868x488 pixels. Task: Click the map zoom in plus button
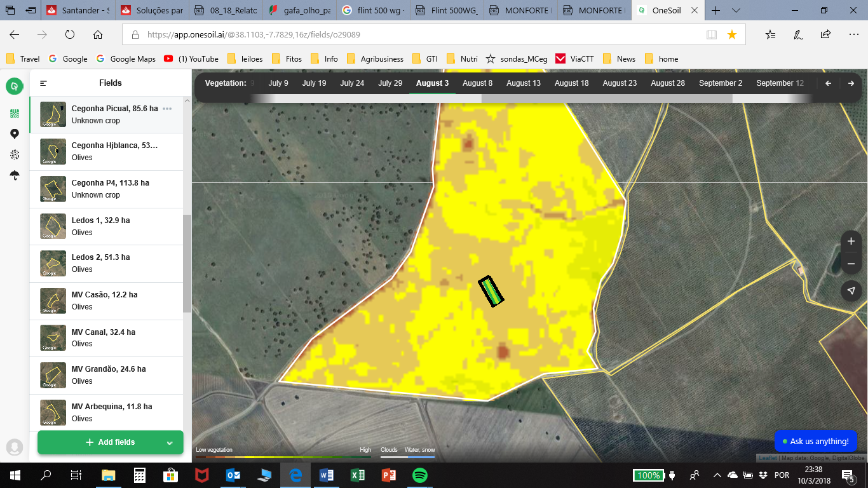851,241
